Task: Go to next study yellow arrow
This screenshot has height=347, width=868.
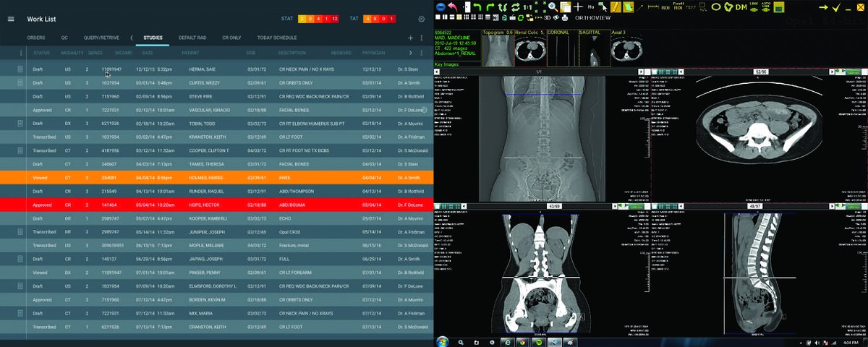Action: point(823,7)
